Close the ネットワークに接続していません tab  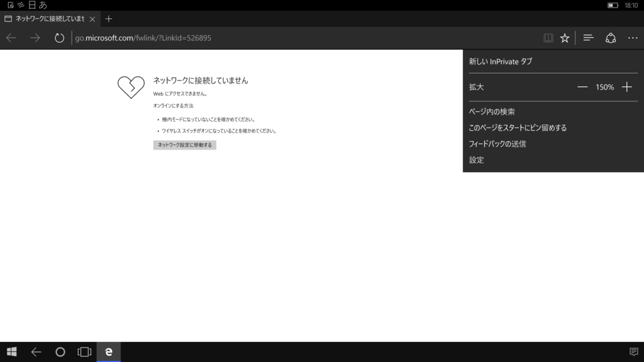click(x=92, y=19)
